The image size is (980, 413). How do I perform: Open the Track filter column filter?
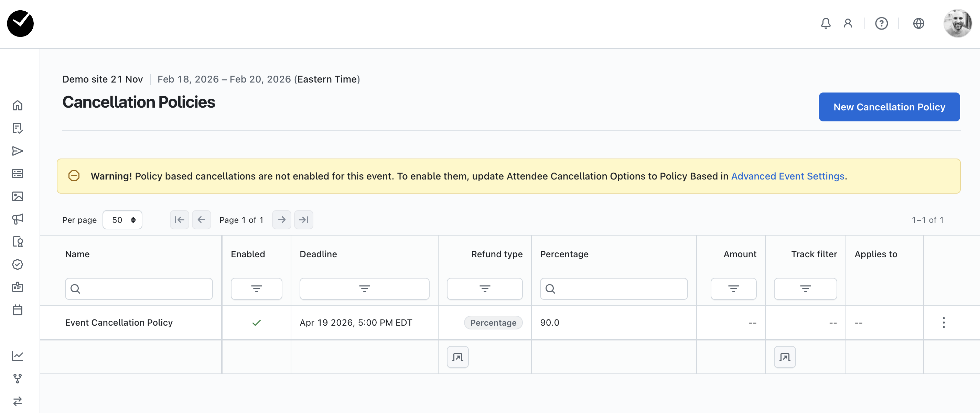coord(805,289)
